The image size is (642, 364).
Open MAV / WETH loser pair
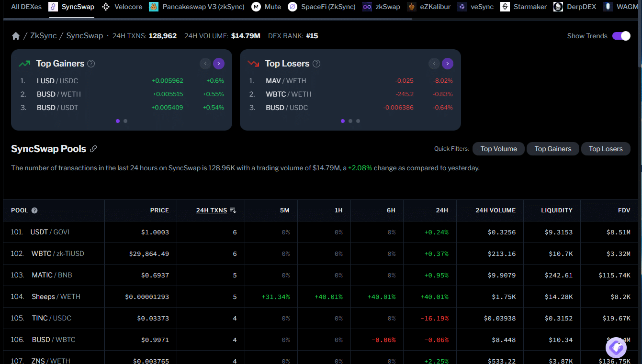click(x=286, y=81)
